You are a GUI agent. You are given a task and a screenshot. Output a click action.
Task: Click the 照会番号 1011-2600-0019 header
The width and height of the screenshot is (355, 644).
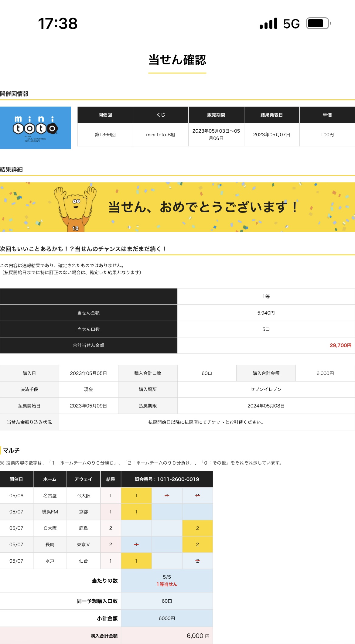point(167,479)
